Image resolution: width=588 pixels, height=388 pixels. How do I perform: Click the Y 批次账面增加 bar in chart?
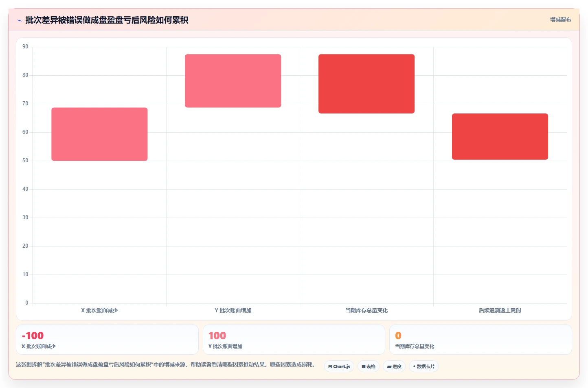(x=233, y=81)
